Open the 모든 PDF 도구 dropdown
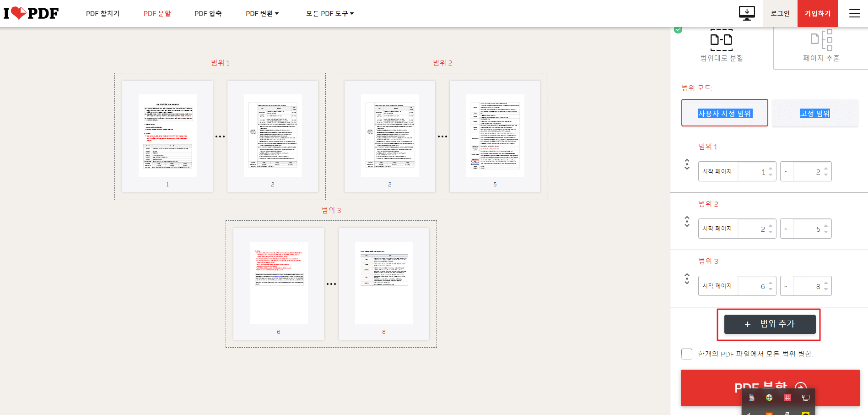This screenshot has height=415, width=868. click(329, 13)
